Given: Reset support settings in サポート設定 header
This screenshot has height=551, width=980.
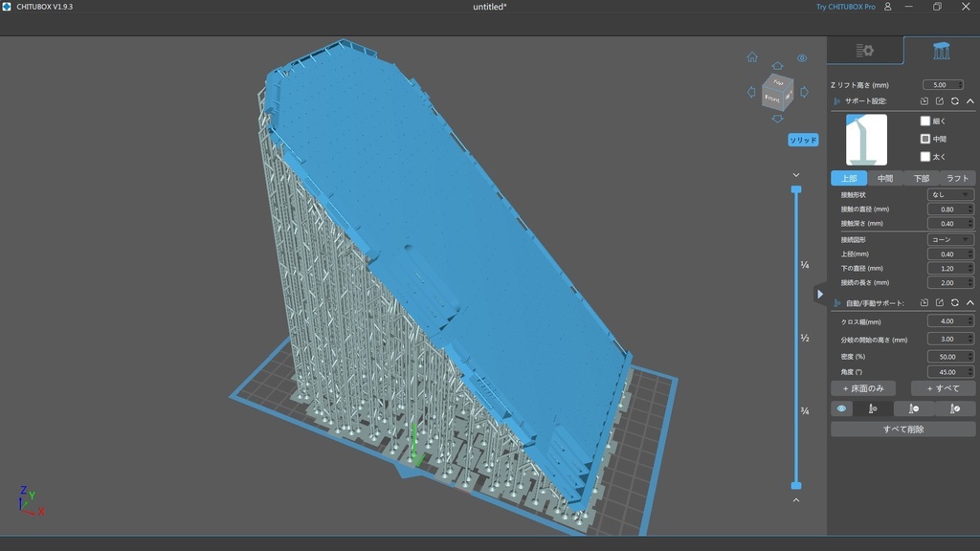Looking at the screenshot, I should click(x=955, y=101).
